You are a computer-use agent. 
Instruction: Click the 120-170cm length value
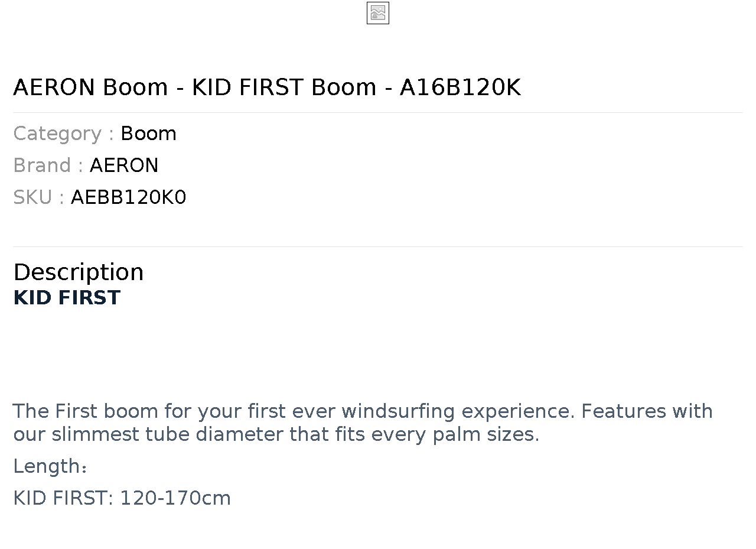pyautogui.click(x=175, y=498)
